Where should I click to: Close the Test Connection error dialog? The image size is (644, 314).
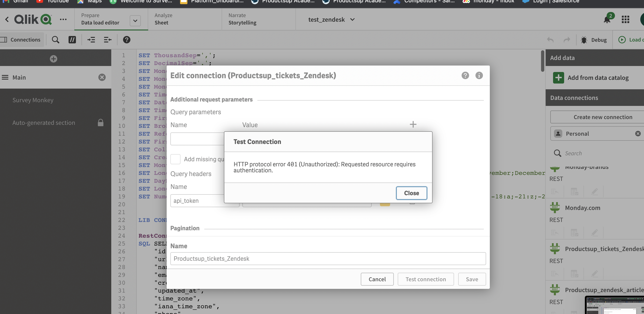tap(411, 193)
